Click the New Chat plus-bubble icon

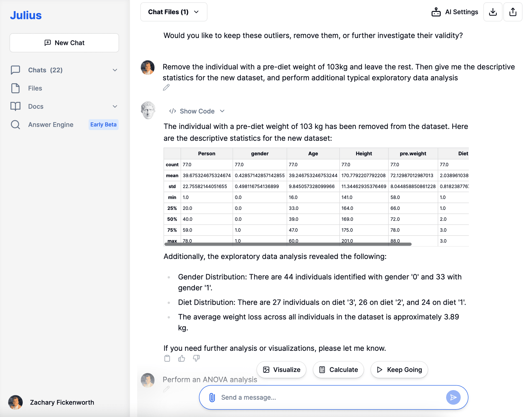point(48,43)
